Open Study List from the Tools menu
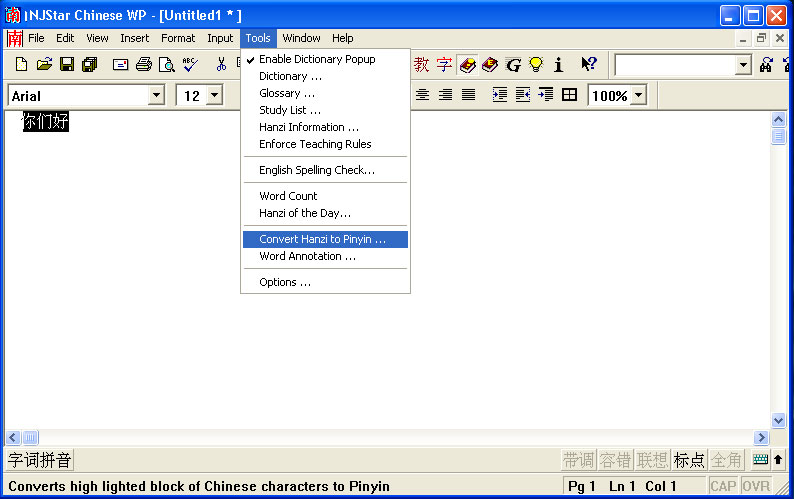The image size is (794, 499). coord(325,110)
